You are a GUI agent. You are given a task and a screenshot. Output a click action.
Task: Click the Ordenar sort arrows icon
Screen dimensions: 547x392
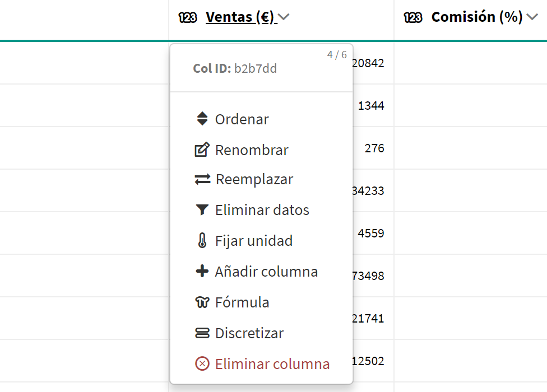click(202, 119)
